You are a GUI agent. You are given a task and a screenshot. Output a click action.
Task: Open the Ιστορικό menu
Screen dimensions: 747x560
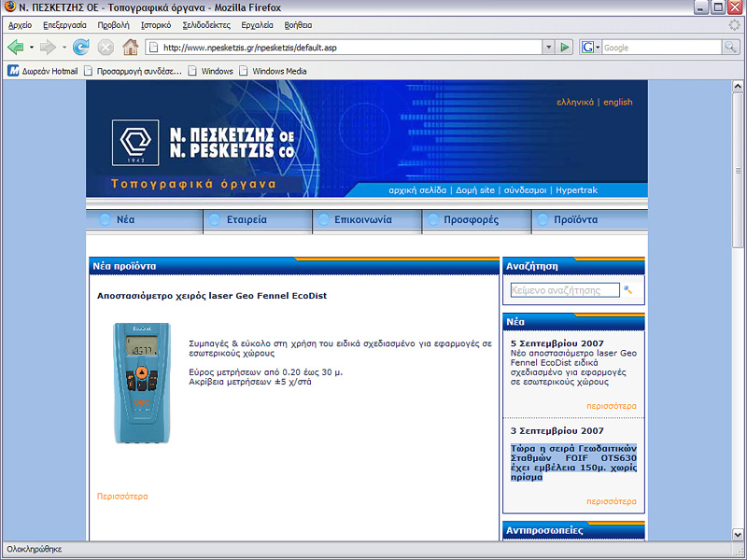pos(156,25)
